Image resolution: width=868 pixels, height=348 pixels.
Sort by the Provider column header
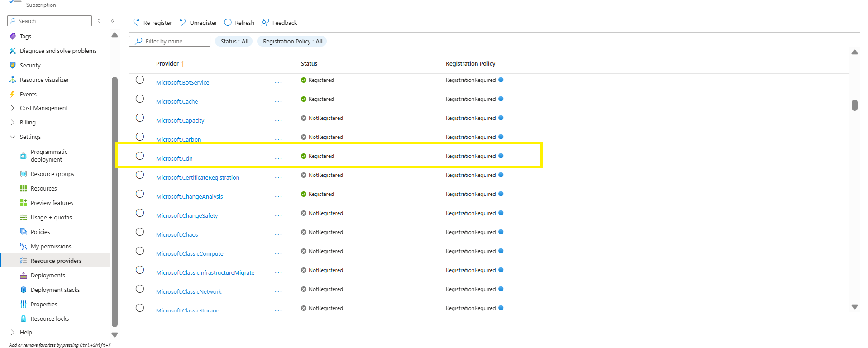point(170,63)
